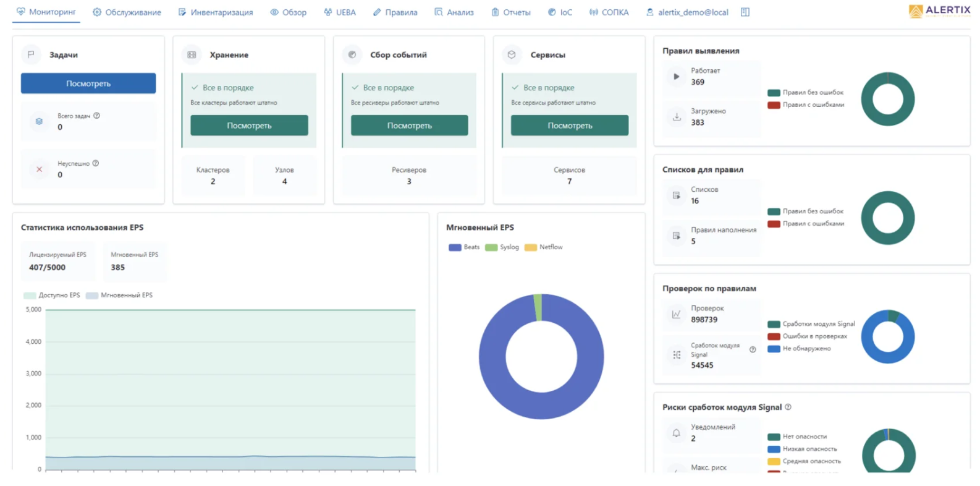Click the download icon beside Загружено 383
The width and height of the screenshot is (980, 486).
(x=677, y=117)
